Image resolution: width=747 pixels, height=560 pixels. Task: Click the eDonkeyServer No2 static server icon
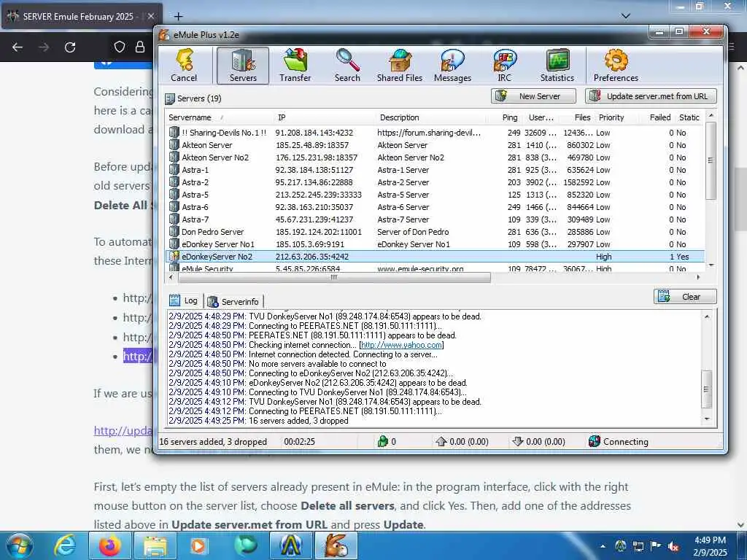174,256
